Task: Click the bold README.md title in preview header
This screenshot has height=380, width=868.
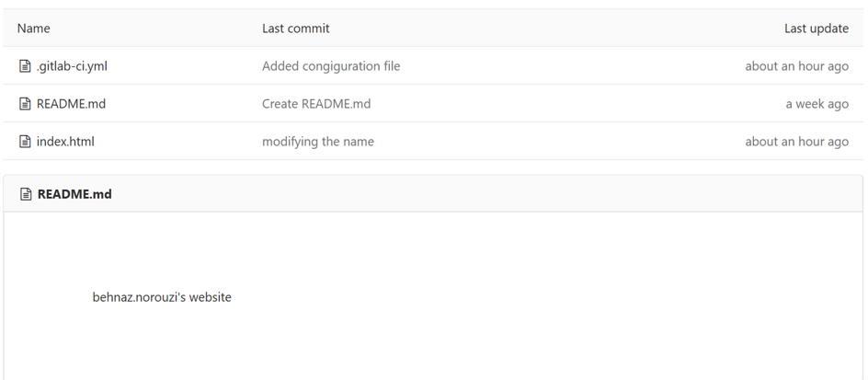Action: pos(74,194)
